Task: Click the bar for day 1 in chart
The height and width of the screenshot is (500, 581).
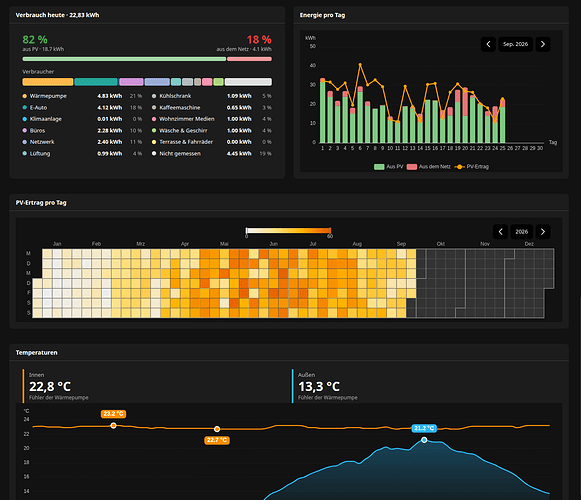Action: click(x=322, y=110)
